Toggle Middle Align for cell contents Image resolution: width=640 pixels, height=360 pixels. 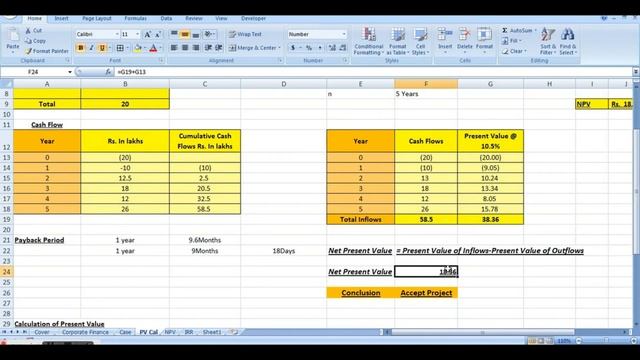[x=185, y=34]
